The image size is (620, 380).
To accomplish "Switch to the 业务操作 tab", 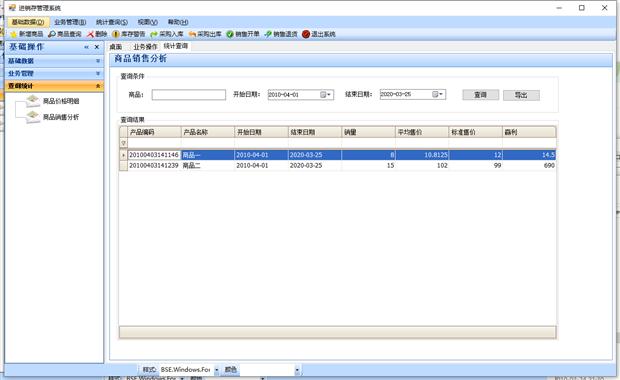I will (145, 47).
